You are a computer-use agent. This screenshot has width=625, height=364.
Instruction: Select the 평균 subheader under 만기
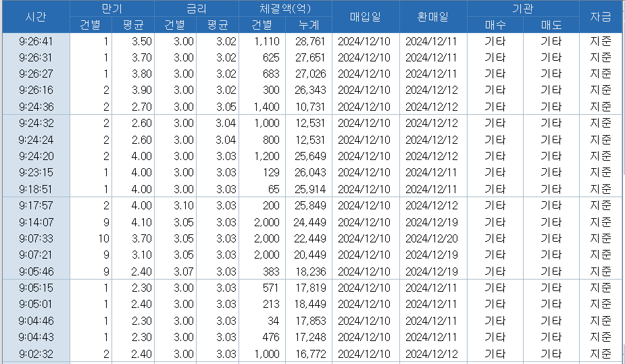133,25
